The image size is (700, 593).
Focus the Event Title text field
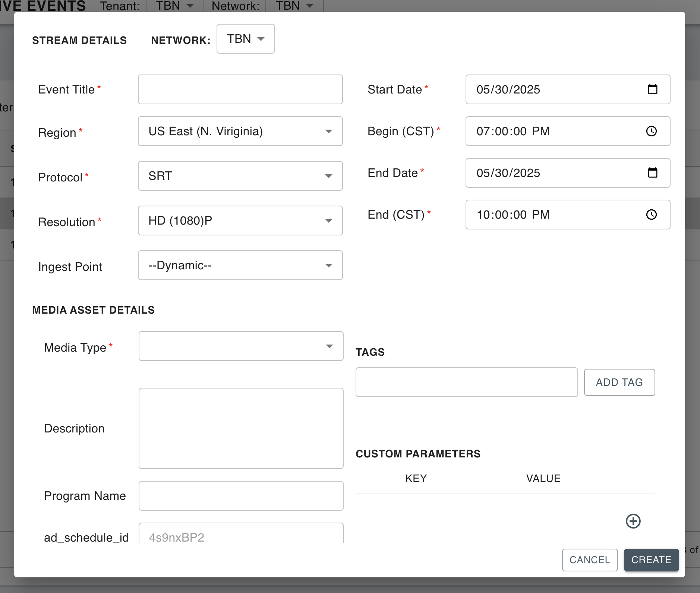click(x=240, y=89)
